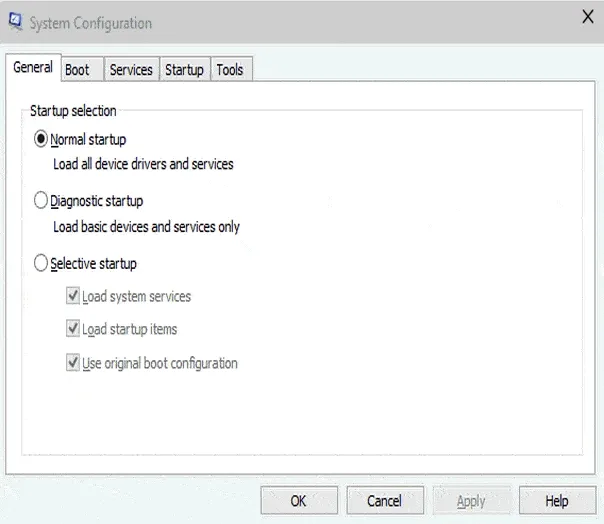604x524 pixels.
Task: Toggle the Load system services checkbox
Action: point(72,296)
